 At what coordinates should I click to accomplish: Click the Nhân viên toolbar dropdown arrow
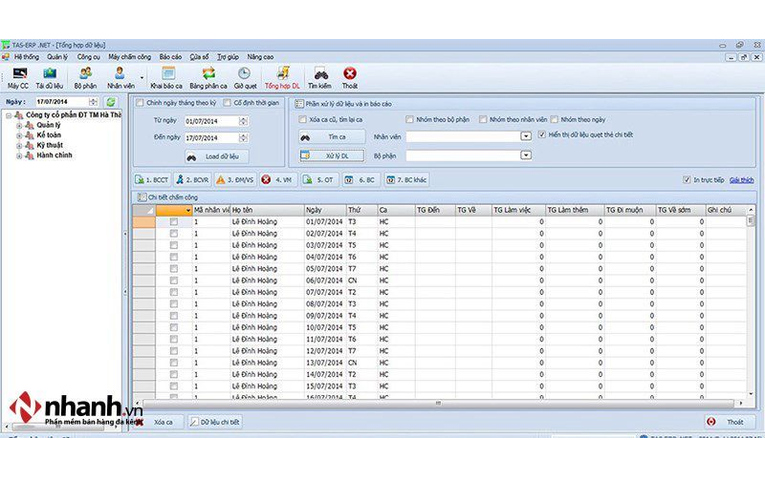pyautogui.click(x=142, y=78)
